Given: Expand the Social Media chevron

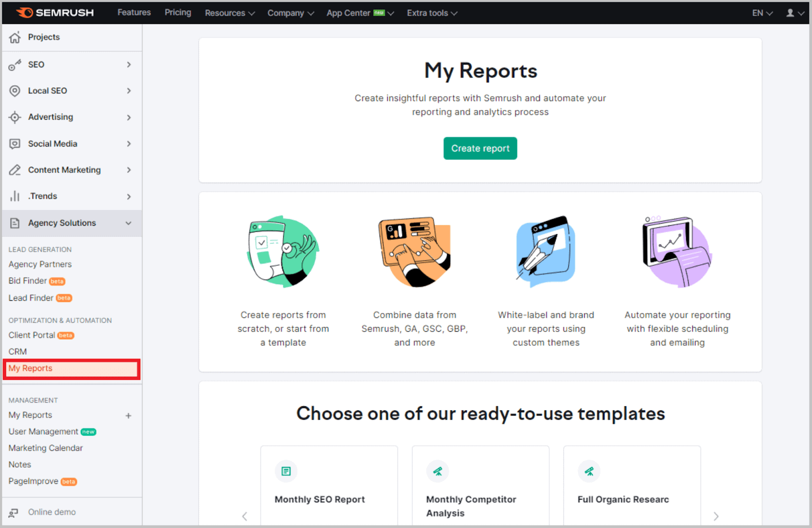Looking at the screenshot, I should tap(129, 144).
